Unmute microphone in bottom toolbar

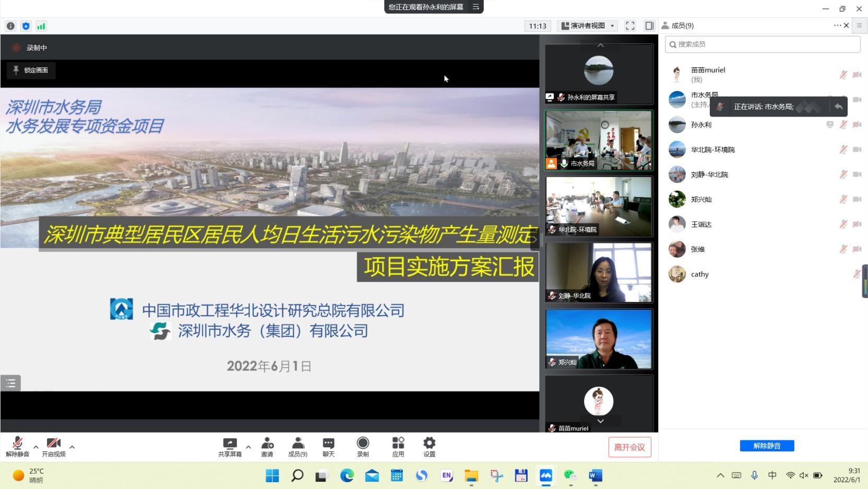(x=17, y=447)
